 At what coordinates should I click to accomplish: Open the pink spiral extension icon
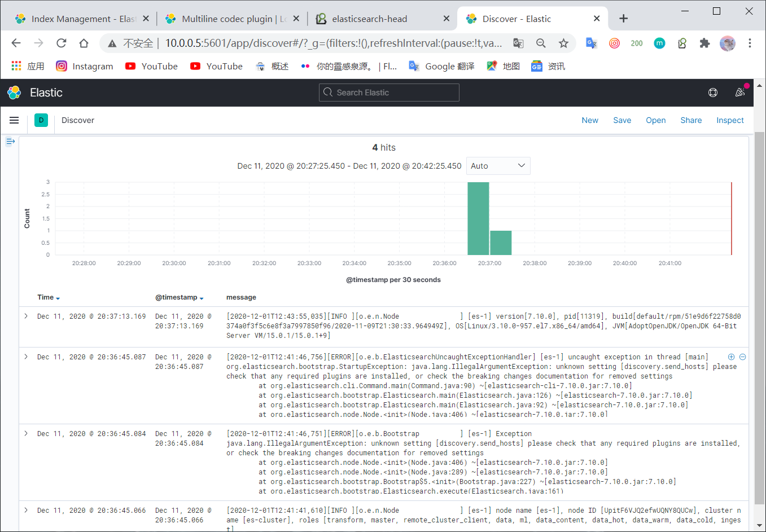614,43
